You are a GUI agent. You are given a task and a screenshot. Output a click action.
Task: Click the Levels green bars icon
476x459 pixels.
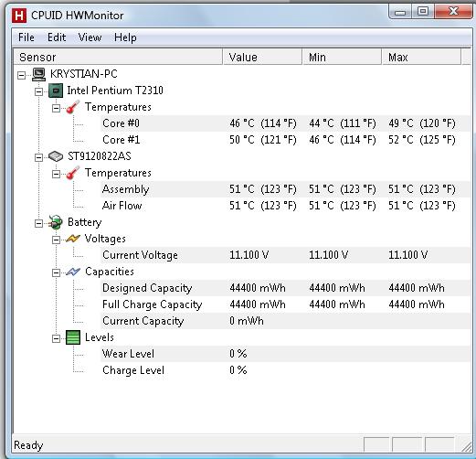73,337
